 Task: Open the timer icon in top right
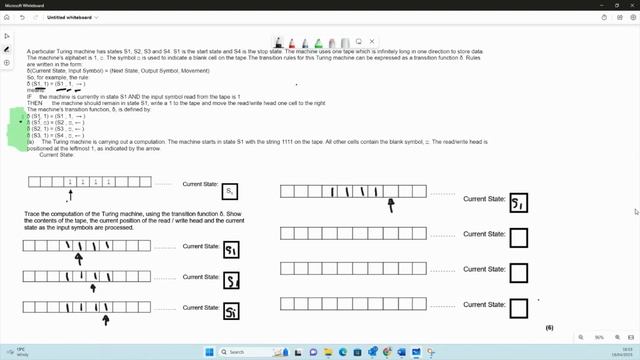click(604, 18)
